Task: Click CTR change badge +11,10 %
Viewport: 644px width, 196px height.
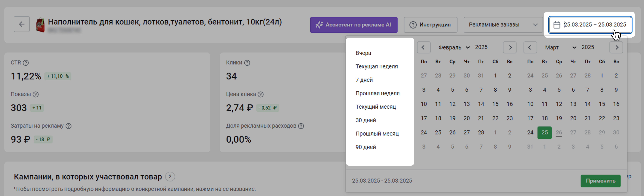Action: [58, 76]
